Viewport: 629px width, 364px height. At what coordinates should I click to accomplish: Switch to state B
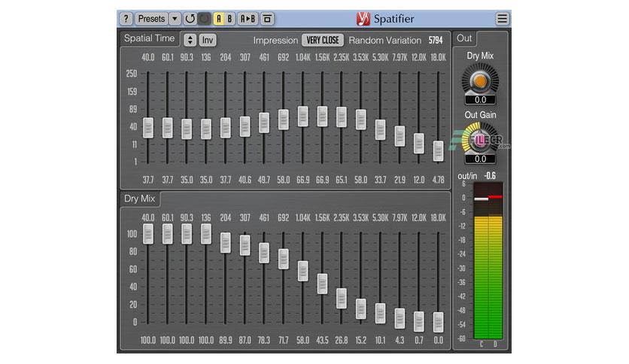coord(229,19)
